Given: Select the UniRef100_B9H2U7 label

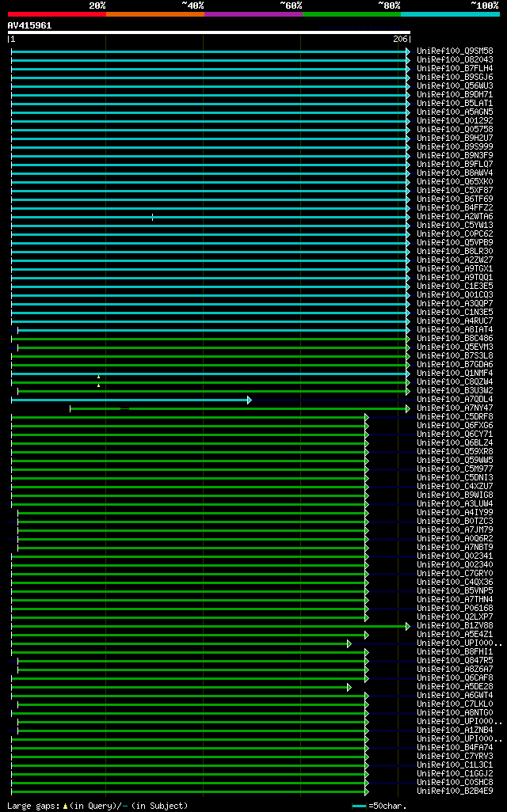Looking at the screenshot, I should pos(456,138).
